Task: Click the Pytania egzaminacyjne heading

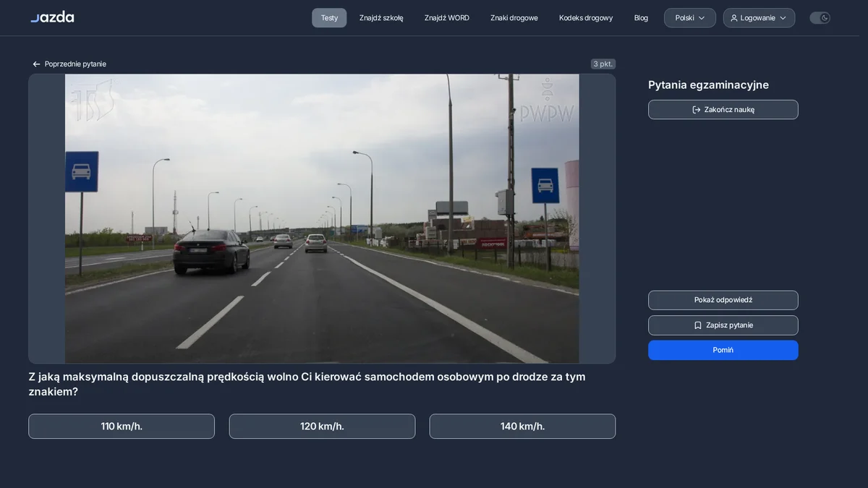Action: (x=708, y=85)
